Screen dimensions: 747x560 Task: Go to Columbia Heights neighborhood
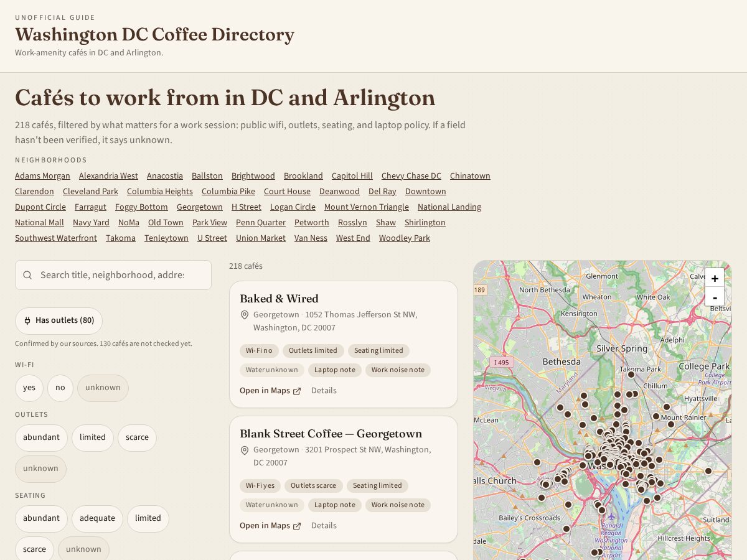[x=160, y=192]
